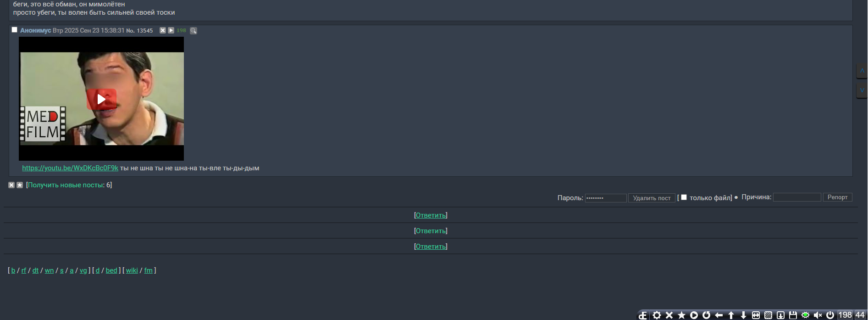
Task: Toggle the green eye icon in bottom panel
Action: (805, 315)
